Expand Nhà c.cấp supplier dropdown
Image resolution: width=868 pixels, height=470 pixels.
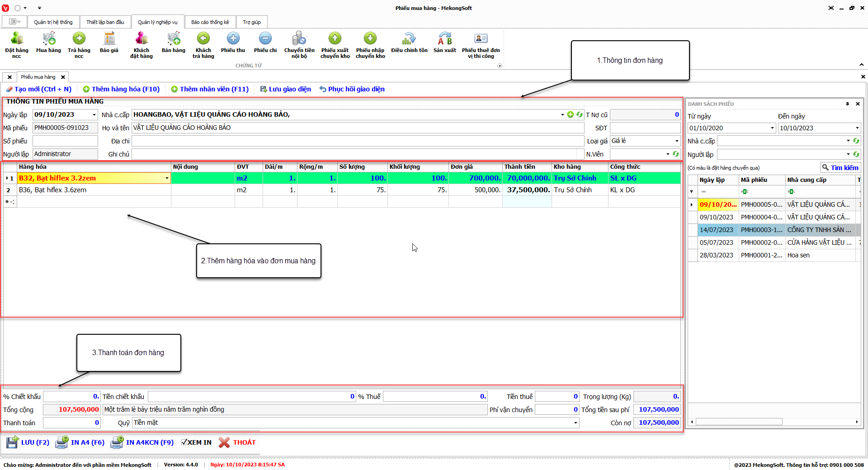[x=562, y=115]
